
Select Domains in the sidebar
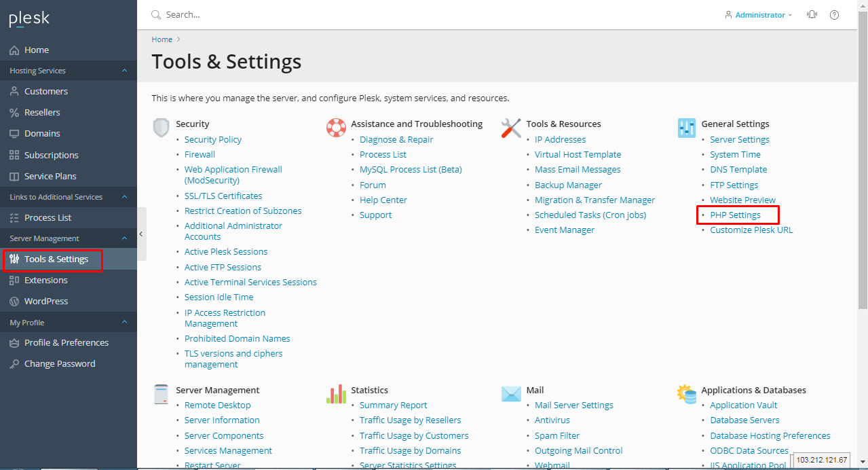(69, 134)
